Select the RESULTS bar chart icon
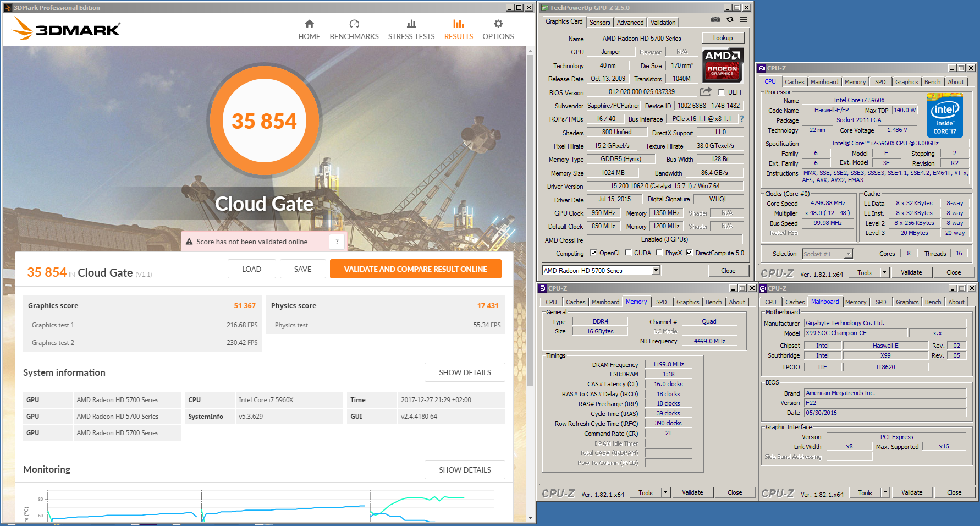The height and width of the screenshot is (526, 980). 459,24
